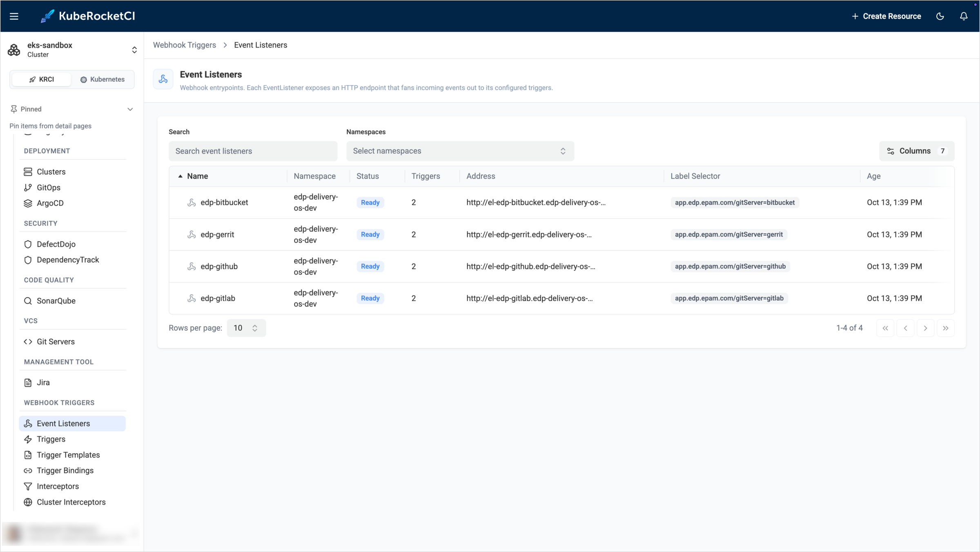Switch to the KRCI view

tap(41, 79)
